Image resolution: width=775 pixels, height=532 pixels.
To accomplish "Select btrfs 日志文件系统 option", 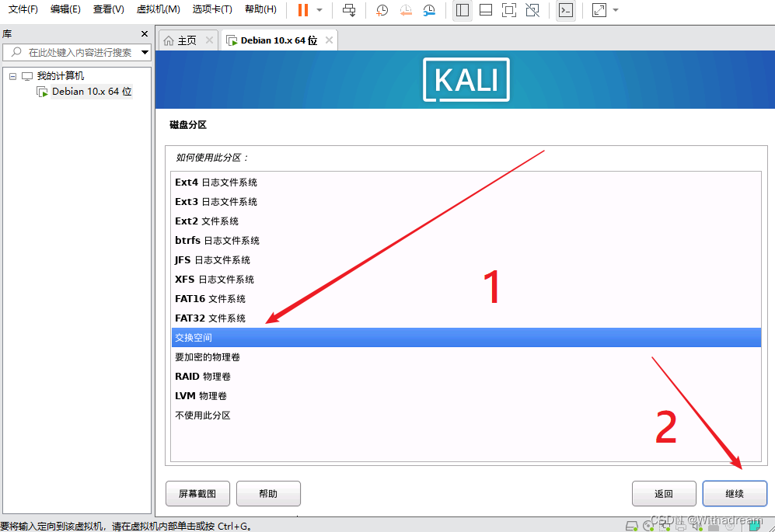I will [x=466, y=241].
